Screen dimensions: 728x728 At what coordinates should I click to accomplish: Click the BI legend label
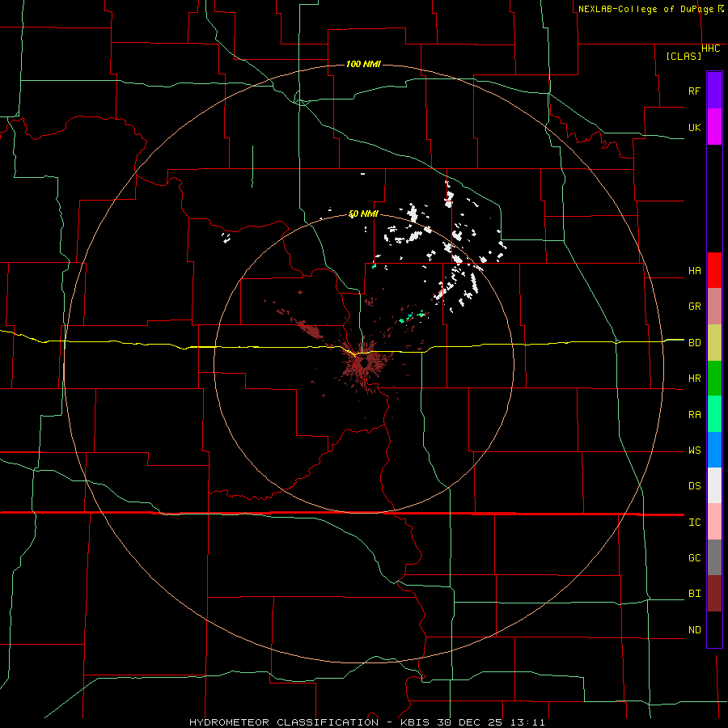[x=694, y=594]
